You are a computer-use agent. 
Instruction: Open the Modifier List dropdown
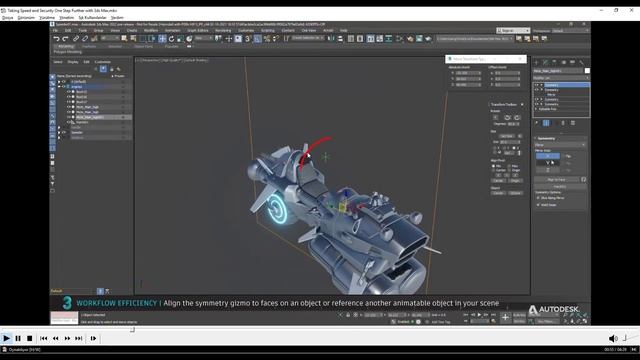coord(561,78)
